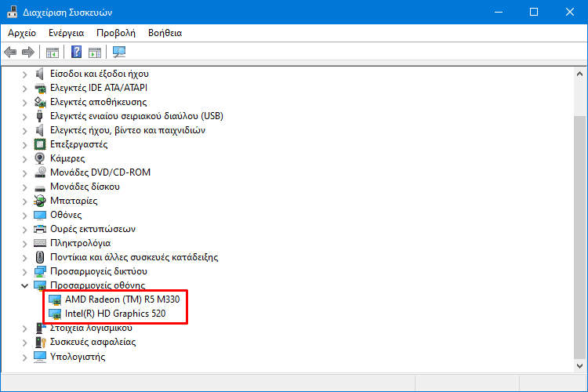Click the network icon for Προσαρμογείς δικτύου

(x=40, y=271)
